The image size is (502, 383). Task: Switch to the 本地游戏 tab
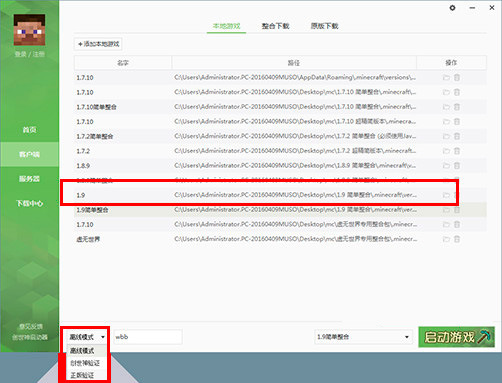[x=226, y=26]
